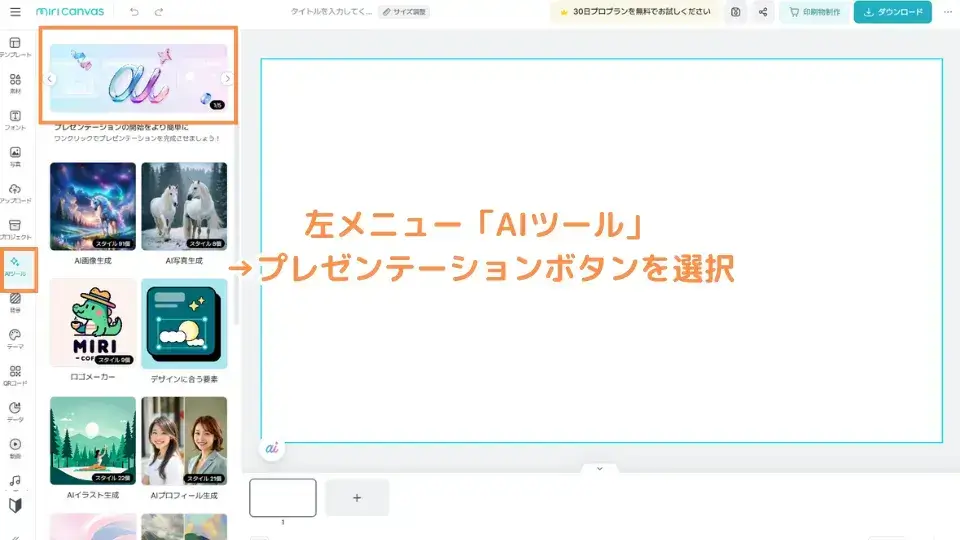Open the 背景 background sidebar panel

(15, 302)
